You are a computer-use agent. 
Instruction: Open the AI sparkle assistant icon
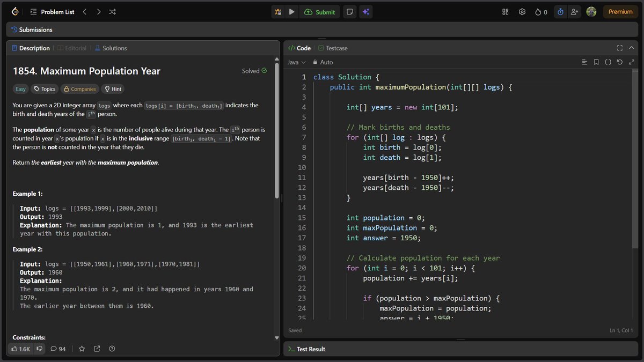click(366, 12)
